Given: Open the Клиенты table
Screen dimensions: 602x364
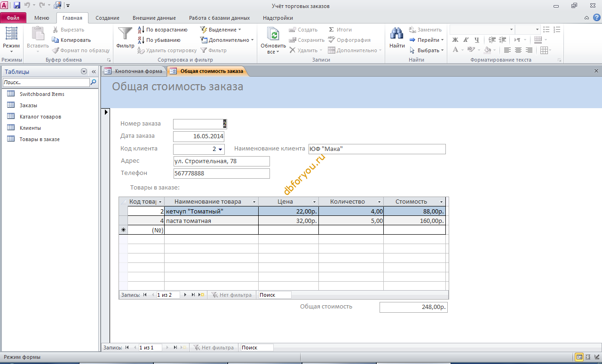Looking at the screenshot, I should (x=30, y=128).
